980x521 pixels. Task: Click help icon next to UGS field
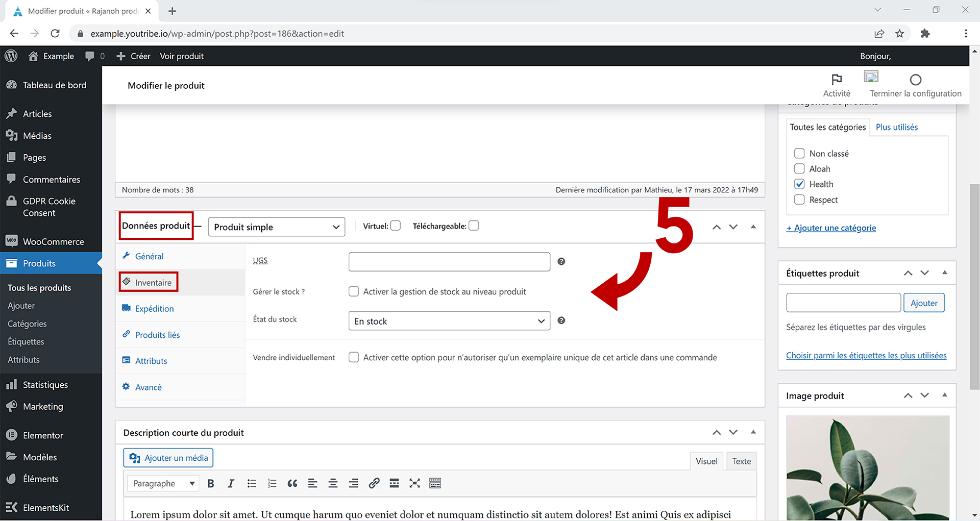(561, 261)
